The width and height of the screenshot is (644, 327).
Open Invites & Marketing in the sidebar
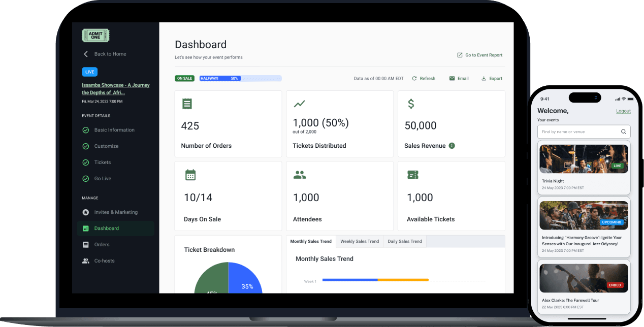click(x=116, y=212)
